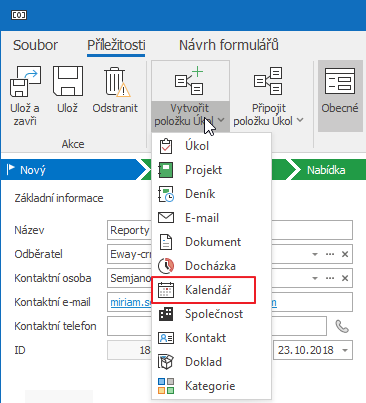Click the ID field showing 18
The height and width of the screenshot is (403, 366).
click(129, 350)
